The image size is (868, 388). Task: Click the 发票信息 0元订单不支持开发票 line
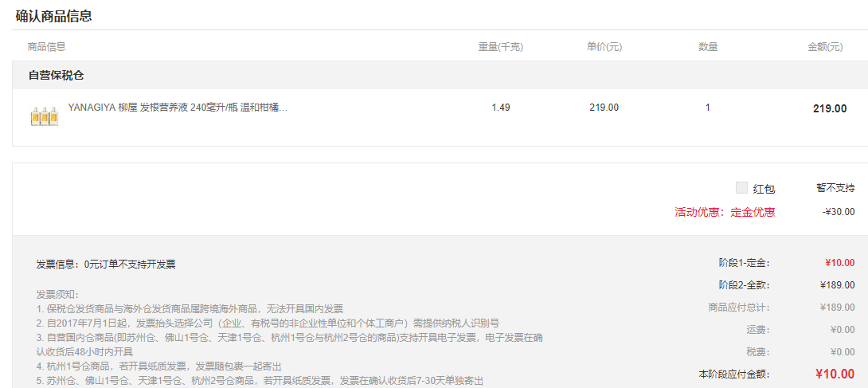[x=106, y=264]
